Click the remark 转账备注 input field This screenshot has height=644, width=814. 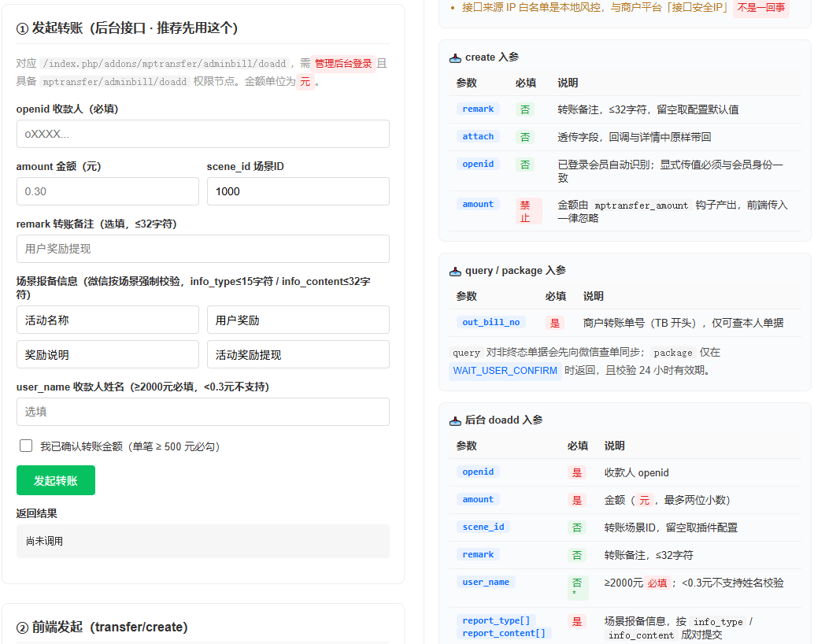[203, 249]
